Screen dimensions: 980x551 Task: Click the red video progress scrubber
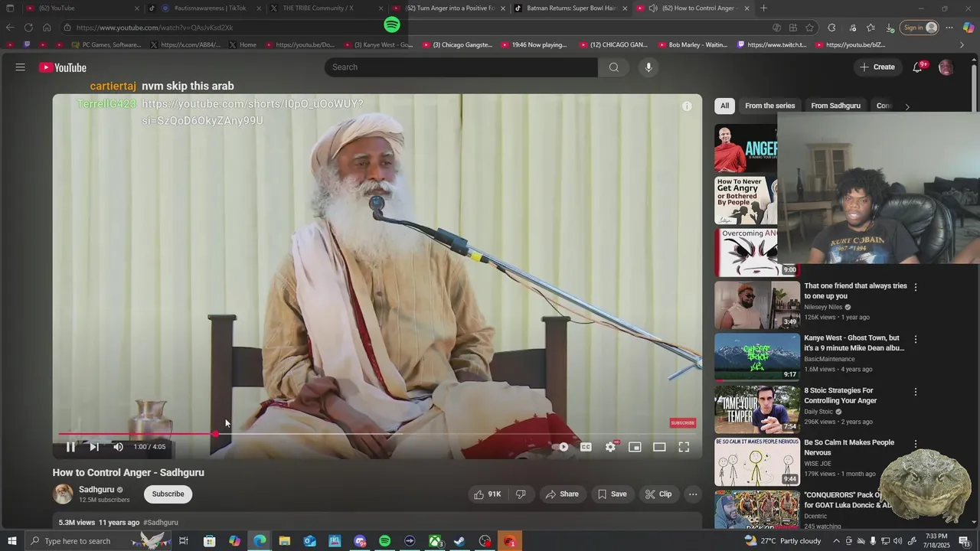216,434
